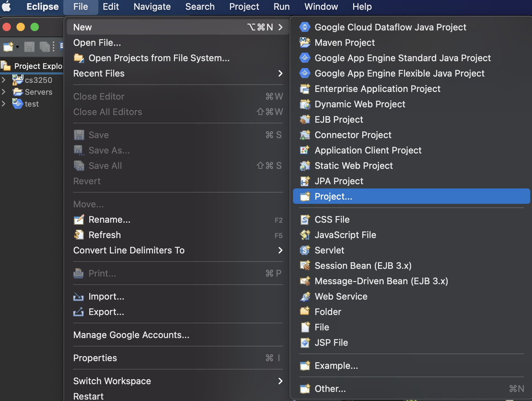532x401 pixels.
Task: Open the Window menu
Action: pyautogui.click(x=321, y=7)
